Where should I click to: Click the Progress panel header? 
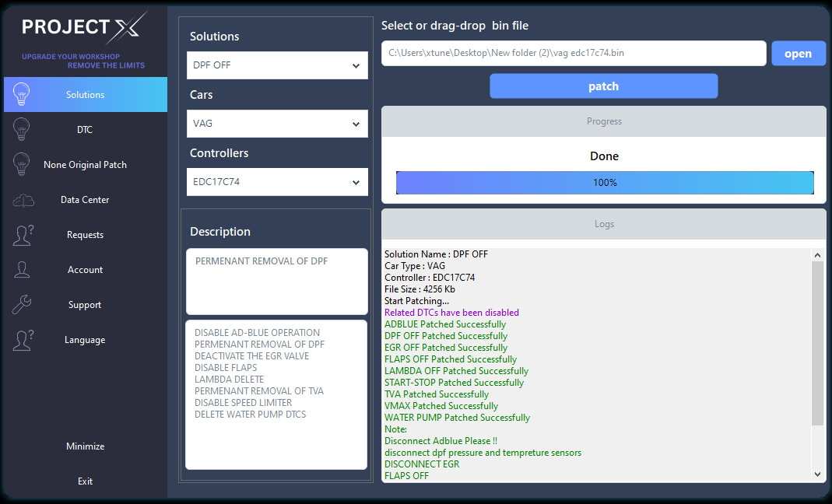(604, 121)
